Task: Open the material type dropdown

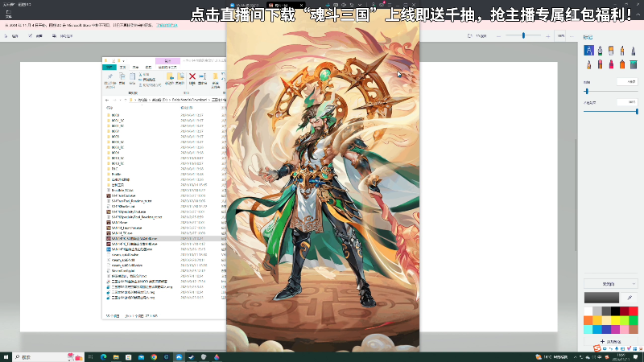Action: (x=611, y=284)
